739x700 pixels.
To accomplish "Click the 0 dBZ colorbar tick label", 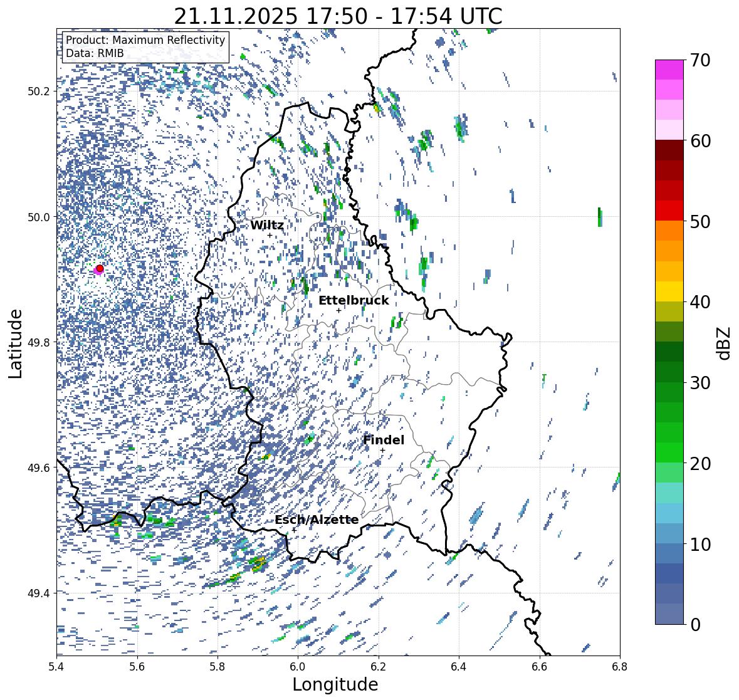I will tap(695, 625).
